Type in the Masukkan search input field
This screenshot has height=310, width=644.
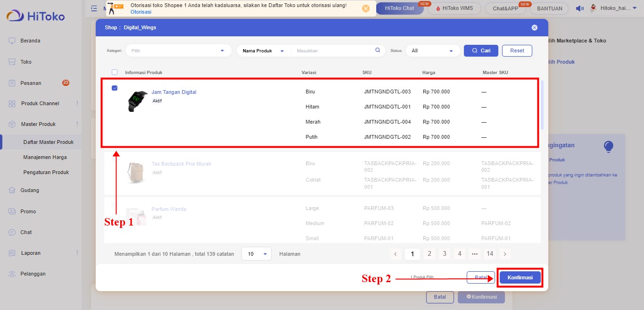point(332,50)
